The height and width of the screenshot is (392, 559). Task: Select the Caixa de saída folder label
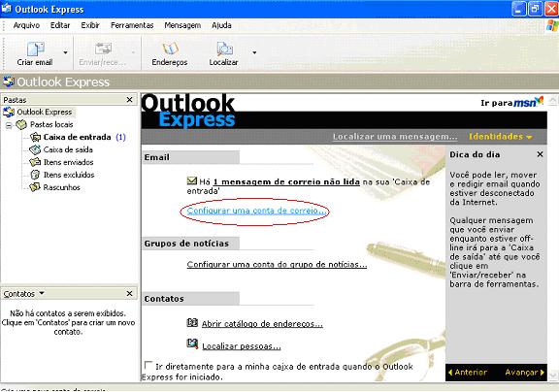point(68,149)
